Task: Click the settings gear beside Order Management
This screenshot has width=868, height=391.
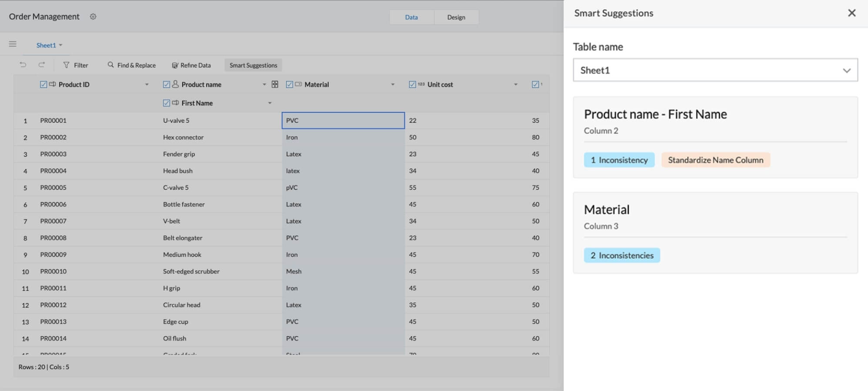Action: 93,17
